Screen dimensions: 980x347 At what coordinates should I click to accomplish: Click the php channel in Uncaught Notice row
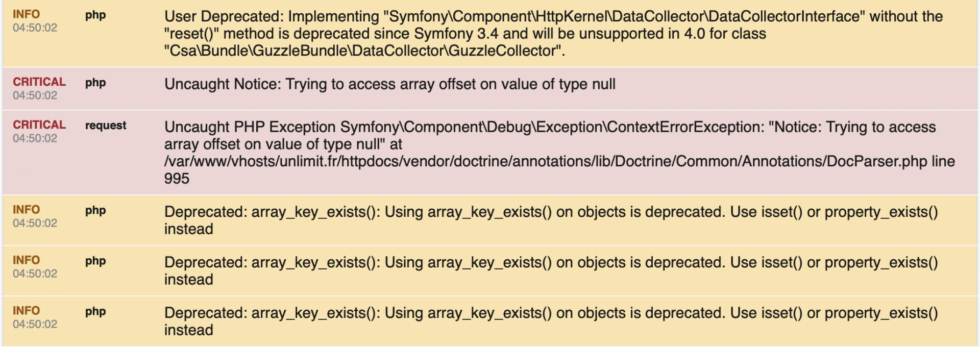95,83
